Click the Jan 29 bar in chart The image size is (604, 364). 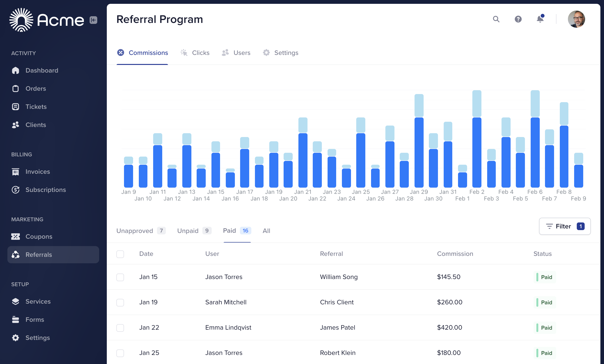419,141
